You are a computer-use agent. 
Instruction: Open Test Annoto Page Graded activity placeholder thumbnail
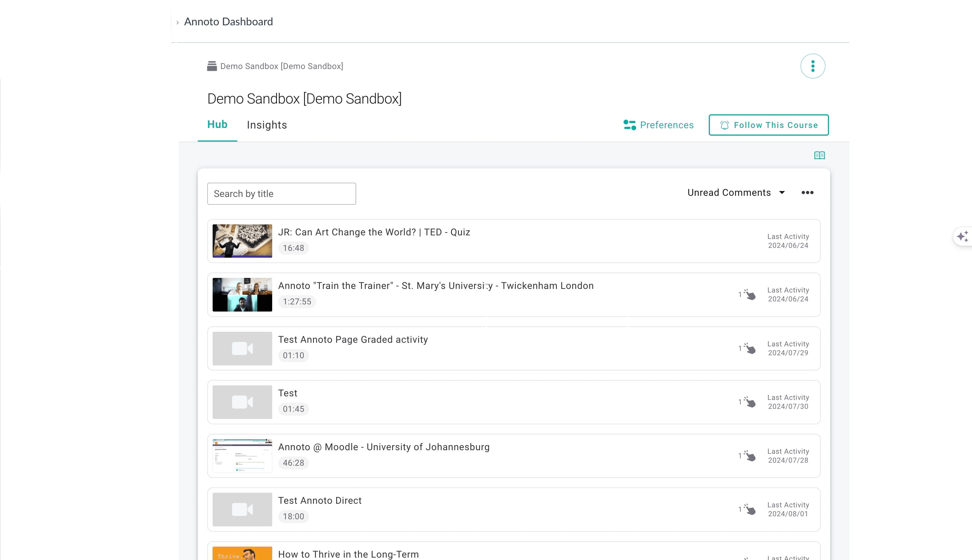tap(242, 348)
